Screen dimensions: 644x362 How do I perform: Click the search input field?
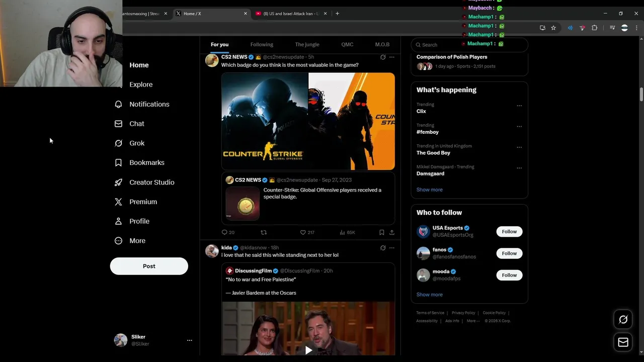[469, 45]
